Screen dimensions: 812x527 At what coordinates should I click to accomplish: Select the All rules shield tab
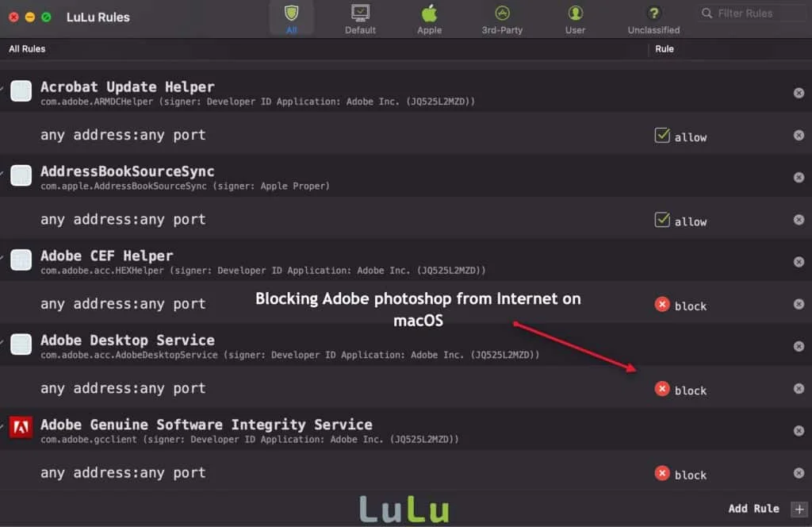(292, 19)
